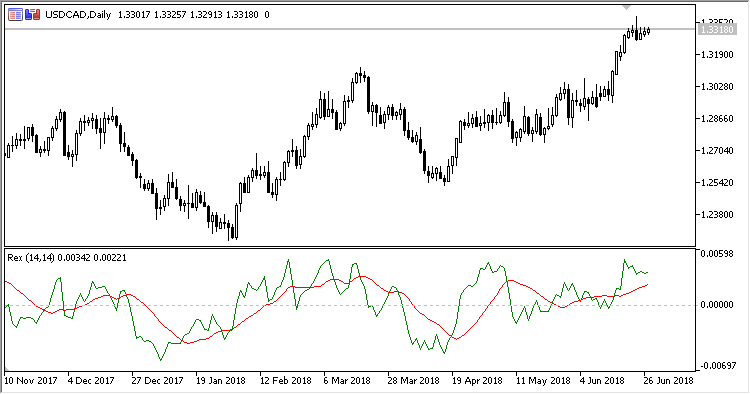Click the 19 Jan 2018 date label
The image size is (750, 394).
pos(221,381)
